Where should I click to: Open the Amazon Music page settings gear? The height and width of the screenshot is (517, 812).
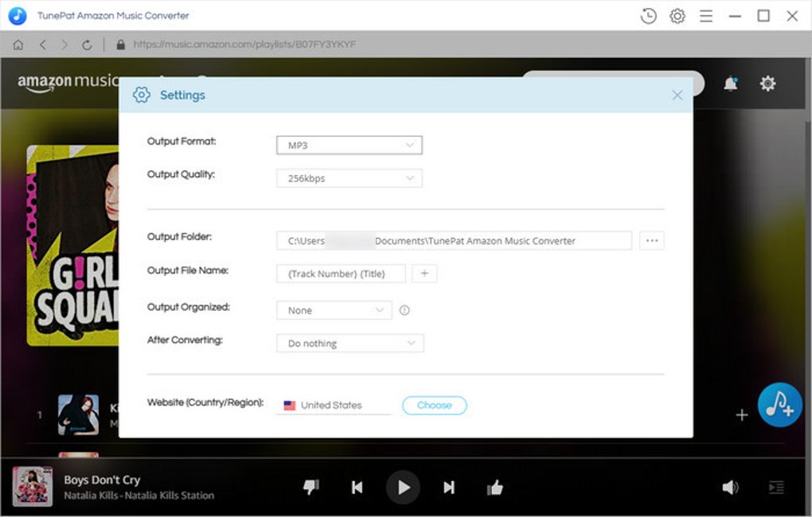[x=767, y=84]
